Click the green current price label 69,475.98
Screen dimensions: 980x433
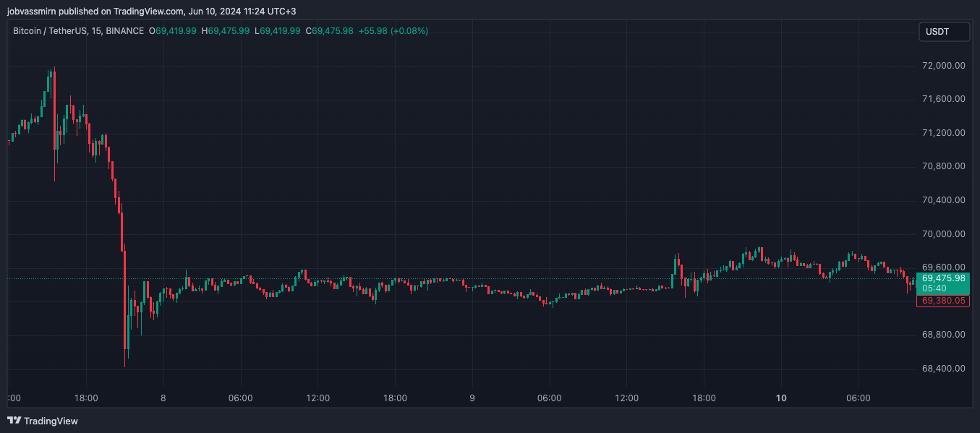[x=943, y=278]
